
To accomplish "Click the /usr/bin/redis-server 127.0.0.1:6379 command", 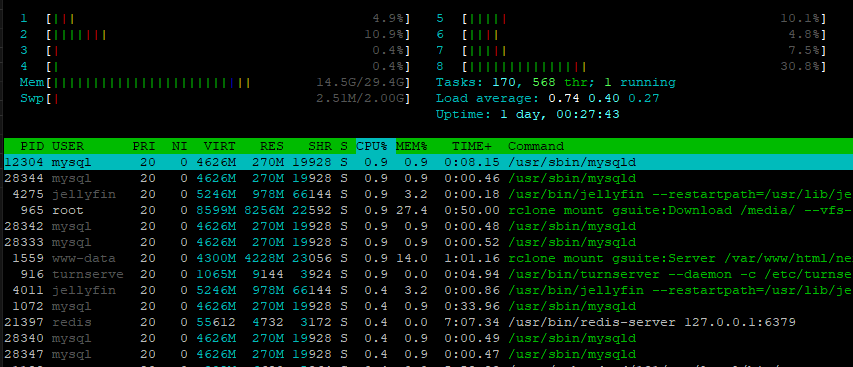I will 652,322.
